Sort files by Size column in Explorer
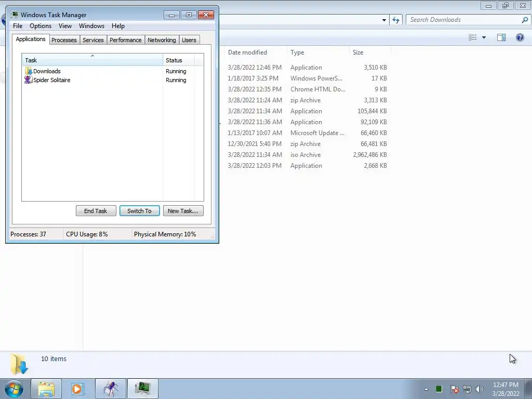This screenshot has width=532, height=399. [370, 52]
